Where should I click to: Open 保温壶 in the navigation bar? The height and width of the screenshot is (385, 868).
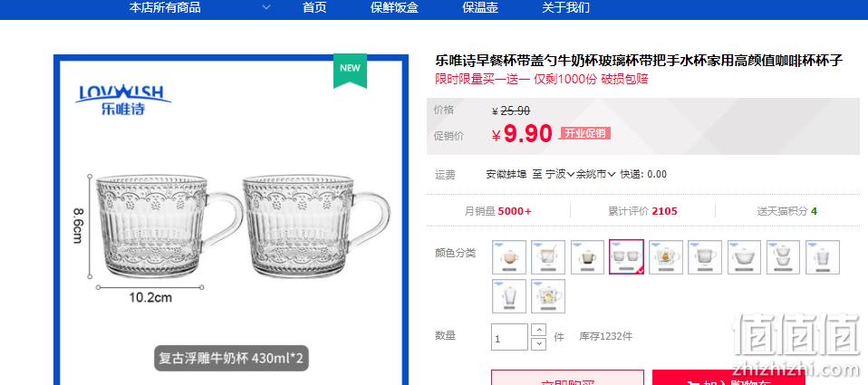pyautogui.click(x=480, y=8)
